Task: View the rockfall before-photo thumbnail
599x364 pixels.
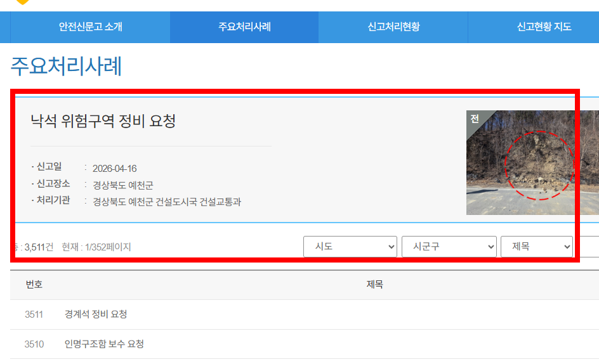Action: 532,163
